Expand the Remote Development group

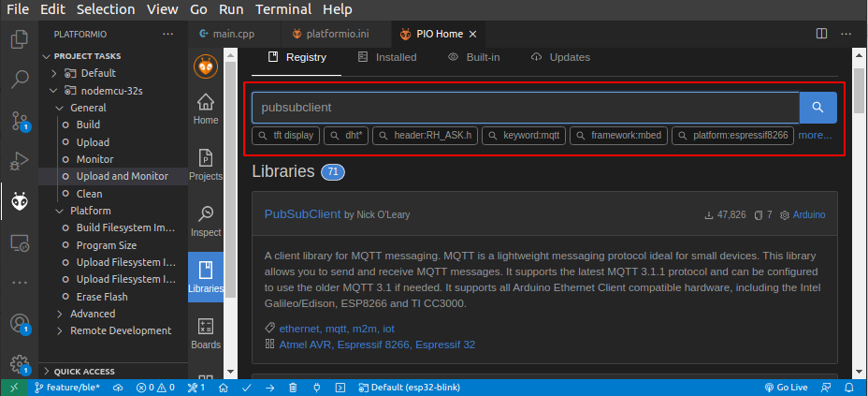point(60,330)
